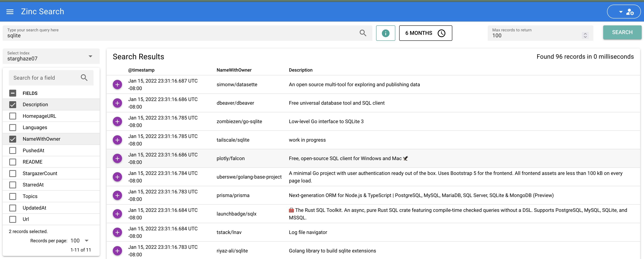Expand the simonw/datasette record plus icon
The height and width of the screenshot is (259, 644).
117,84
